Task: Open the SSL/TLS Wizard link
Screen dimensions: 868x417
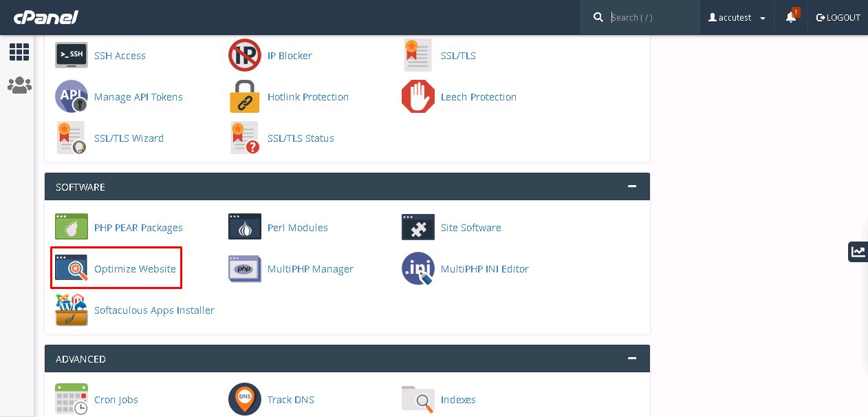Action: 129,138
